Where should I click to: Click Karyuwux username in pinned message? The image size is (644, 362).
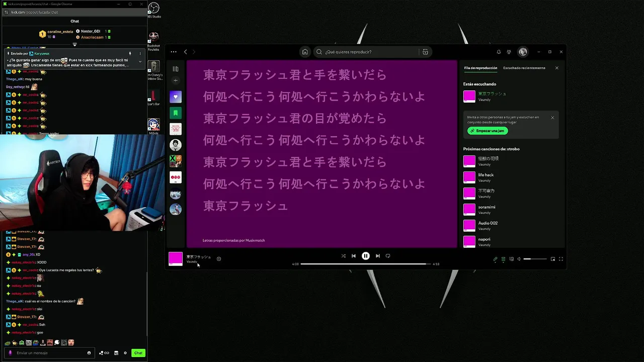(42, 53)
